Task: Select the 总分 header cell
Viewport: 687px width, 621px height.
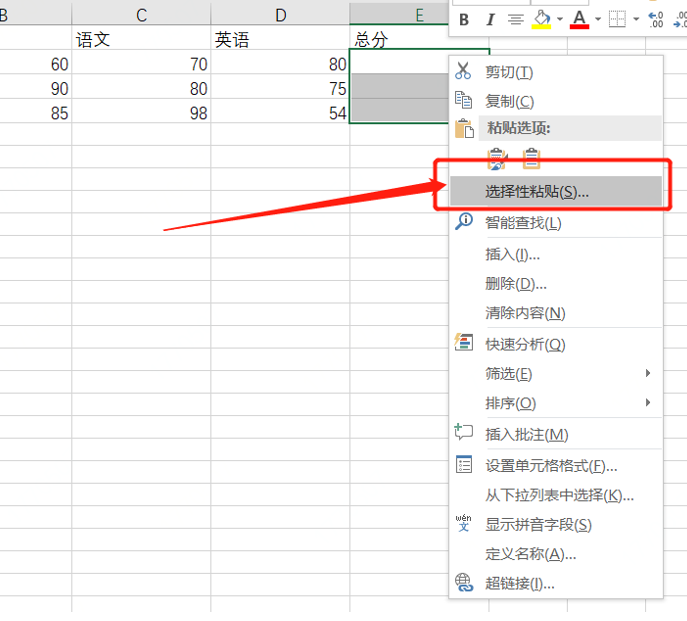Action: [x=399, y=39]
